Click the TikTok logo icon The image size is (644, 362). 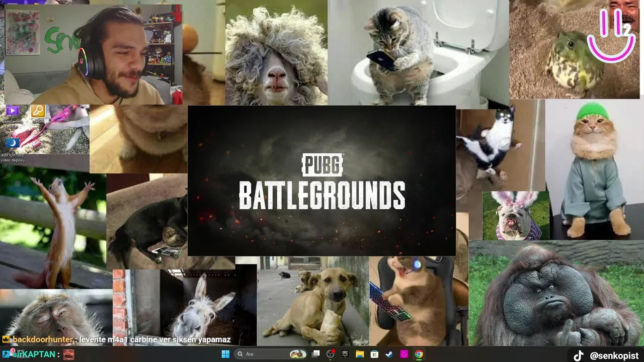(579, 355)
